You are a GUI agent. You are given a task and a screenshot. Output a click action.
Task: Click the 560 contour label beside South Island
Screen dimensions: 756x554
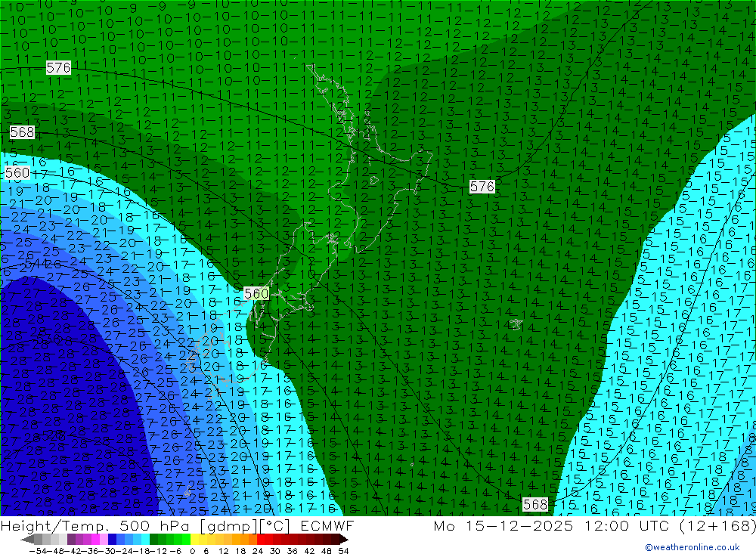(257, 293)
